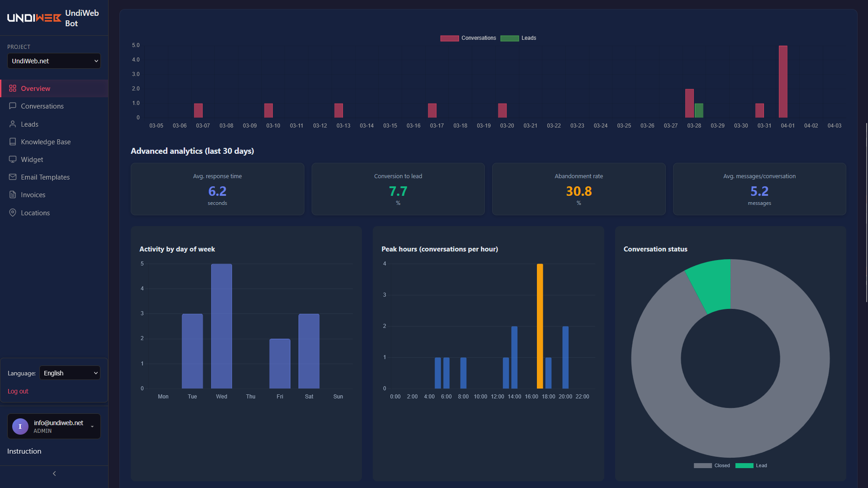Select the Locations pin icon
This screenshot has height=488, width=868.
[12, 213]
